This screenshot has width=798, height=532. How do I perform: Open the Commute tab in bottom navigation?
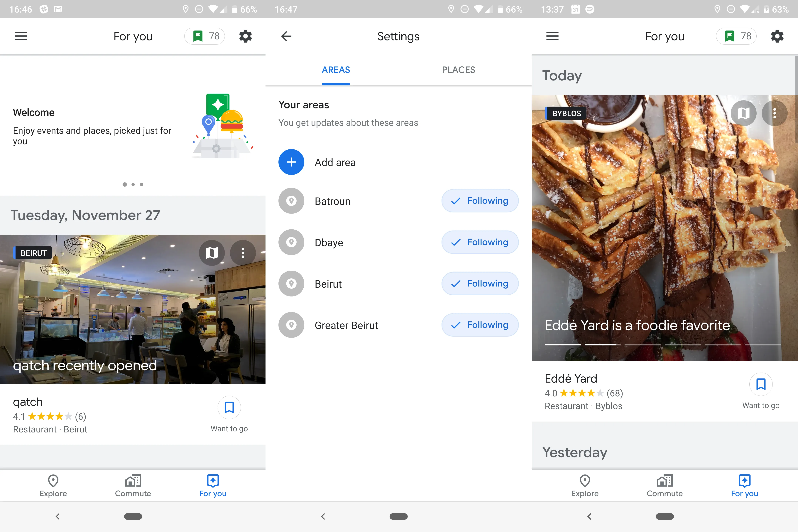pyautogui.click(x=133, y=485)
